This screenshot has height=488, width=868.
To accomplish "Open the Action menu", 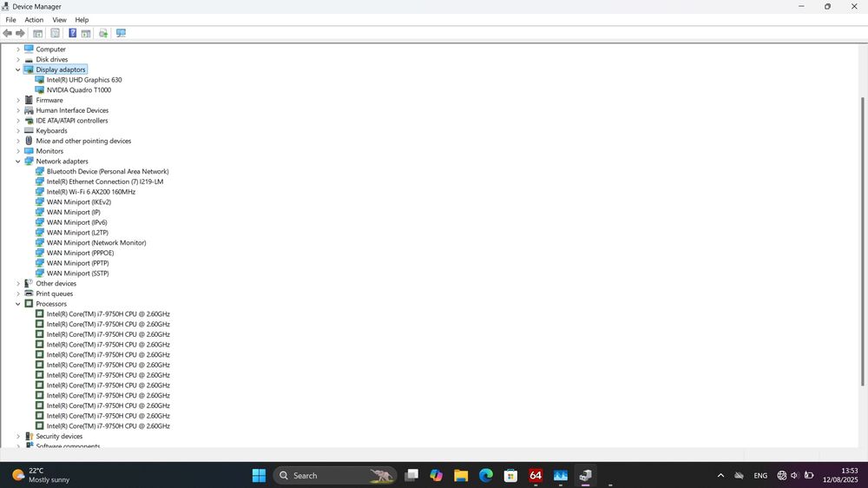I will [x=34, y=20].
